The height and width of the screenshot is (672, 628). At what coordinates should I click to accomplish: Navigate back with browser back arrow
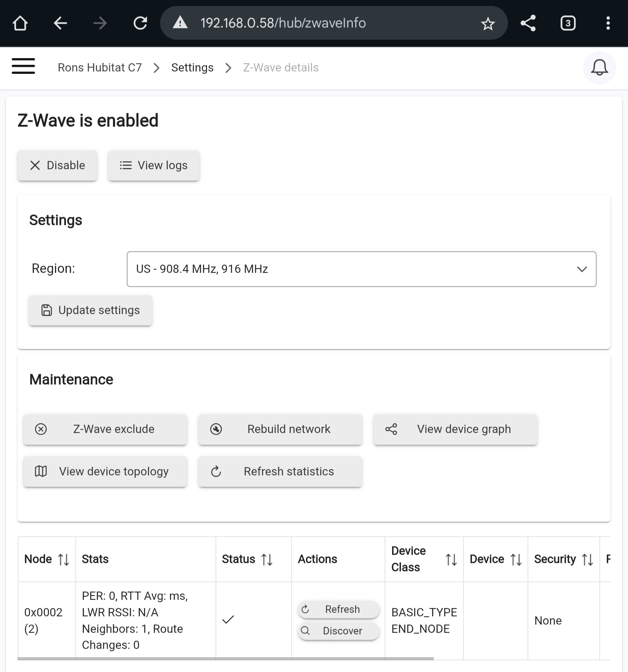point(60,23)
